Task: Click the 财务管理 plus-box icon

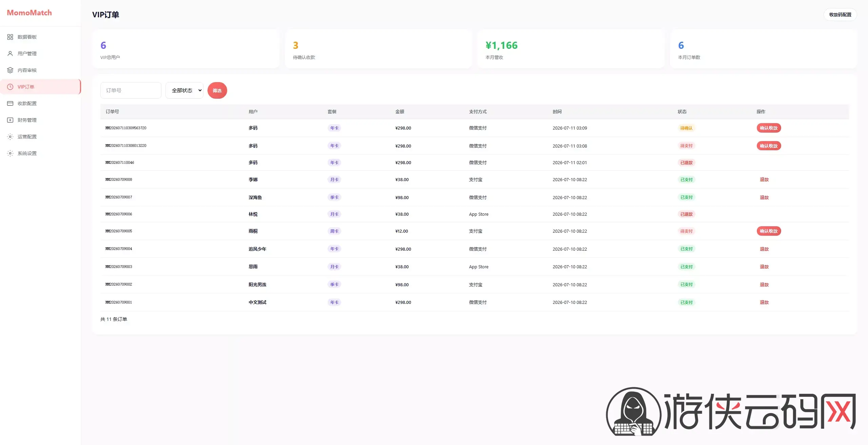Action: pyautogui.click(x=10, y=120)
